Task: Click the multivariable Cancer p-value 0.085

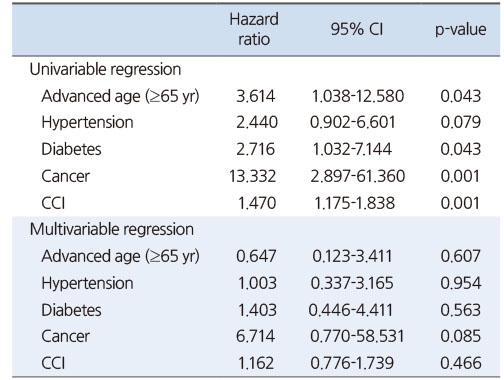Action: [461, 336]
